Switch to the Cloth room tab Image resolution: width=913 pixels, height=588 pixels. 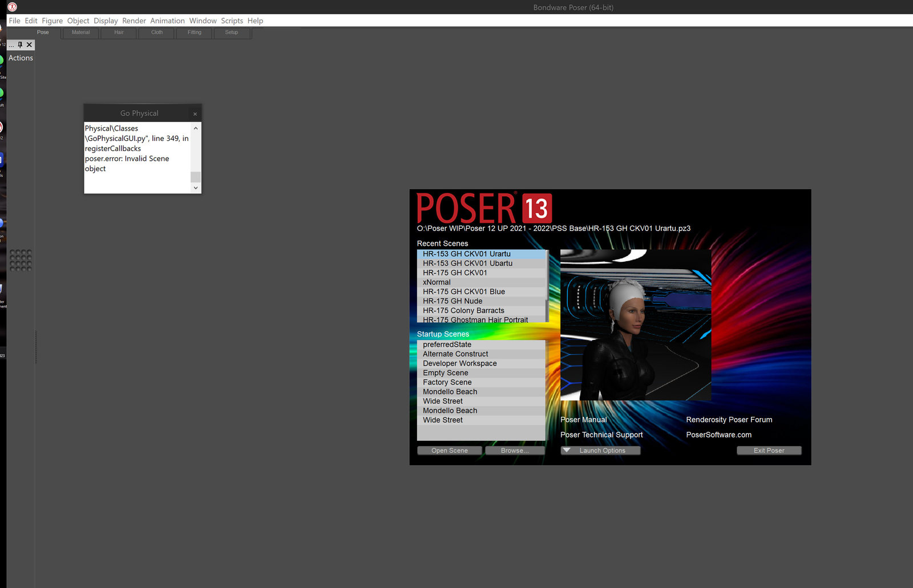[x=157, y=33]
